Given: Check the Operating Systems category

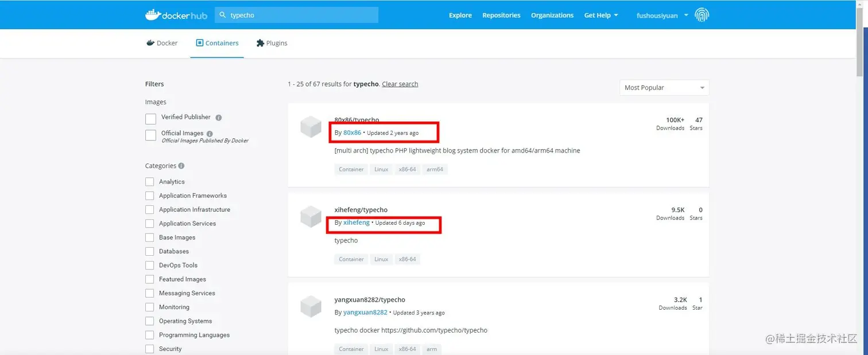Looking at the screenshot, I should [150, 321].
